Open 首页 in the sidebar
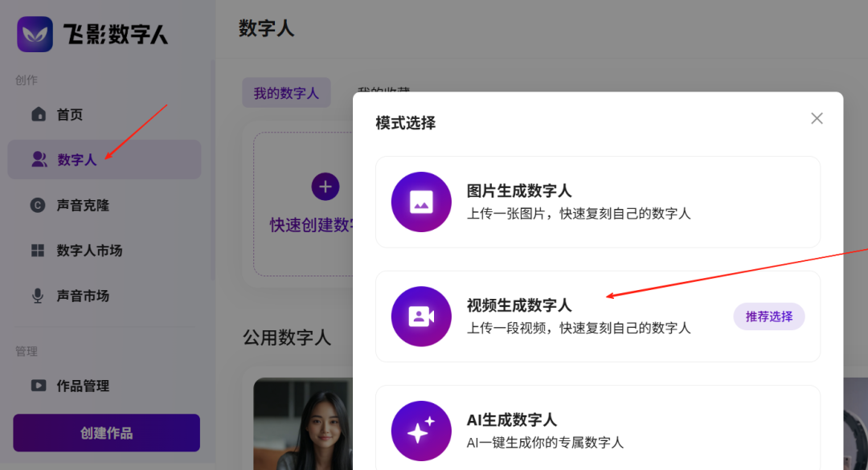868x470 pixels. pyautogui.click(x=104, y=115)
